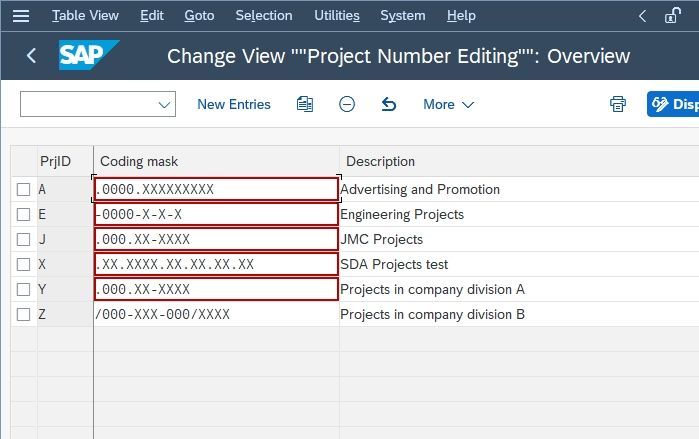The width and height of the screenshot is (699, 439).
Task: Click Projects in company division B
Action: click(432, 314)
